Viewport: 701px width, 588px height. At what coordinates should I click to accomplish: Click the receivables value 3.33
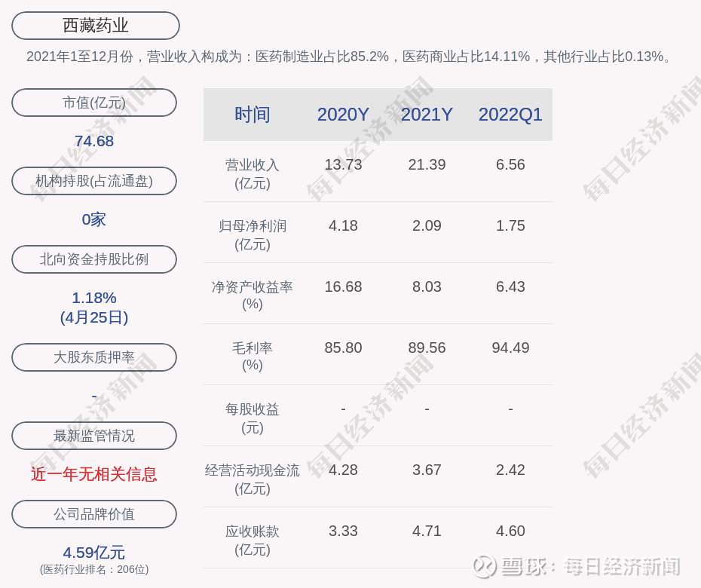[343, 531]
